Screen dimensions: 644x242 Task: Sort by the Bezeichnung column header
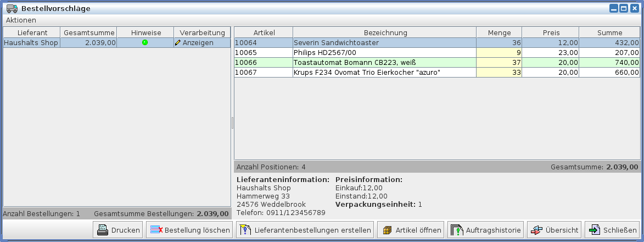click(384, 32)
